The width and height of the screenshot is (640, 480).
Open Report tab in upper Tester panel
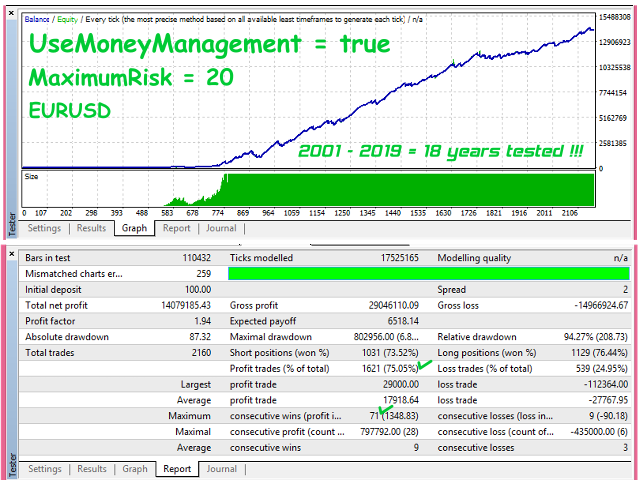point(176,228)
